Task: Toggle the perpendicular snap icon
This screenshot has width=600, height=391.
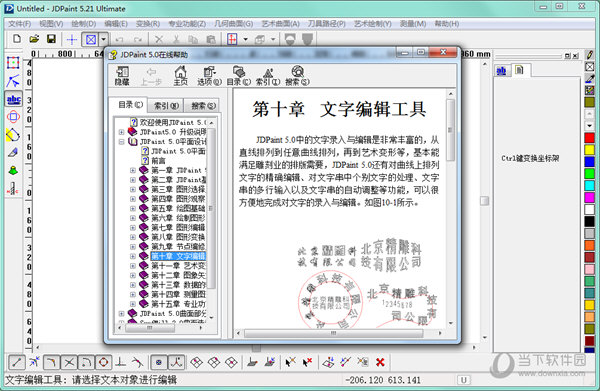Action: (121, 362)
